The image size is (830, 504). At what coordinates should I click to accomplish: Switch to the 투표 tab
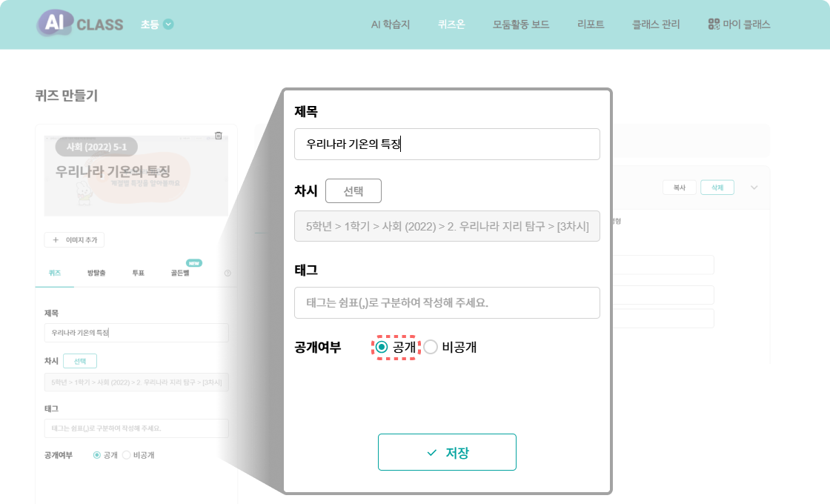click(x=138, y=273)
